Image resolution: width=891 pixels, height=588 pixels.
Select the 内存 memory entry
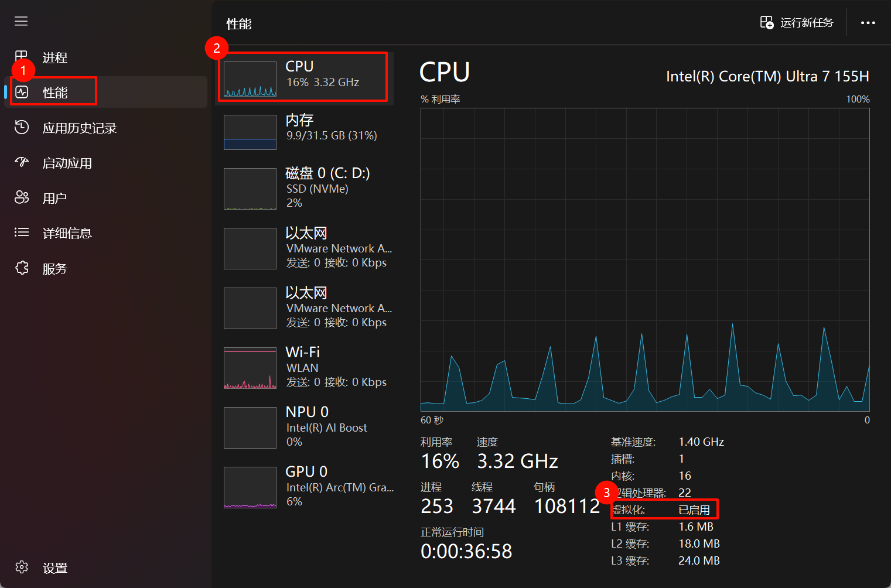[305, 132]
